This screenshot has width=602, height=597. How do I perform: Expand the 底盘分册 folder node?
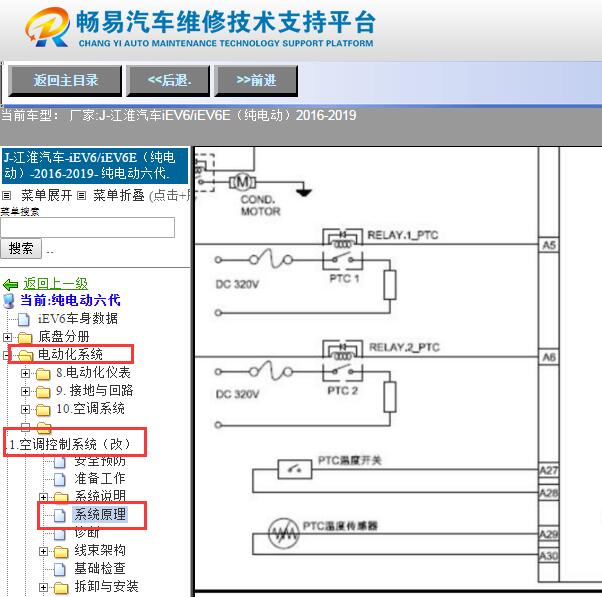pyautogui.click(x=7, y=337)
